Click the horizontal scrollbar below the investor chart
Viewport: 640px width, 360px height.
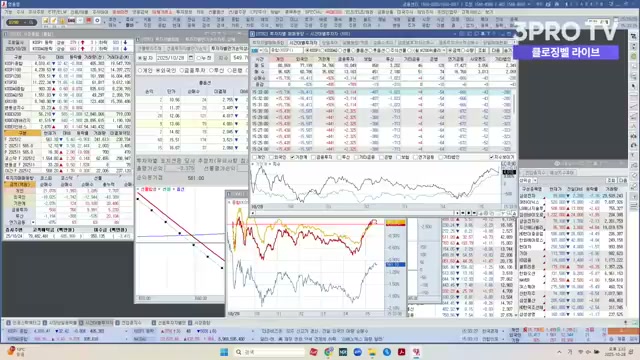point(353,213)
